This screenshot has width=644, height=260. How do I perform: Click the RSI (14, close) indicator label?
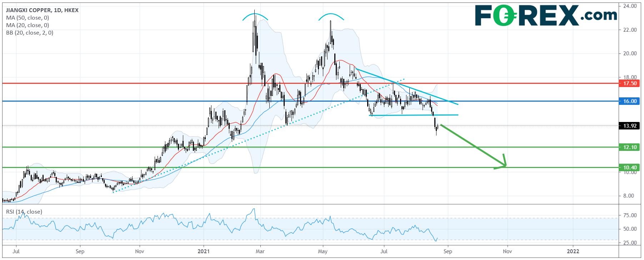click(24, 212)
